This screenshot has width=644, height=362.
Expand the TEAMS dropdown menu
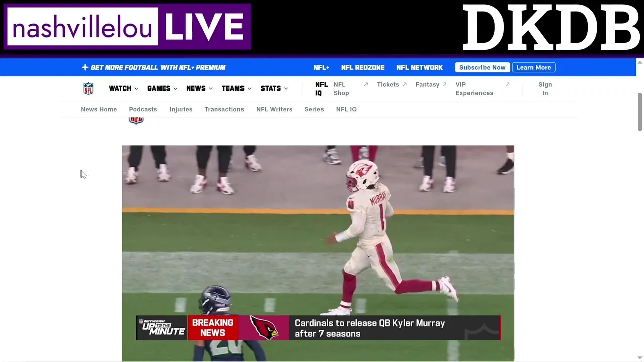pos(236,88)
